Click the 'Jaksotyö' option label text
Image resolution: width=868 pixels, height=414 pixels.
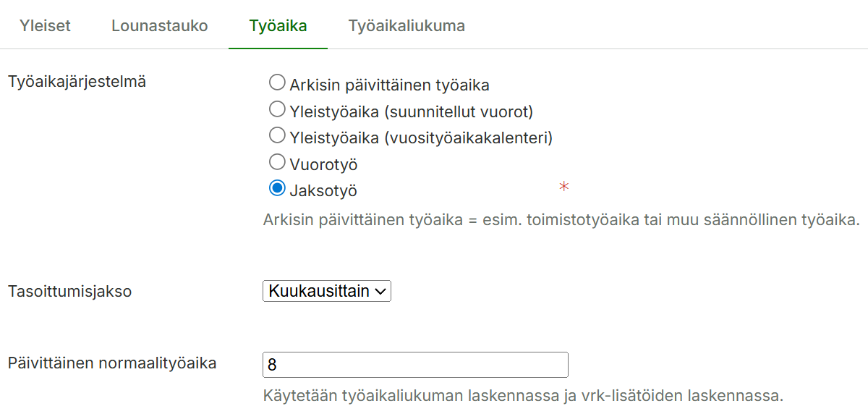click(323, 191)
